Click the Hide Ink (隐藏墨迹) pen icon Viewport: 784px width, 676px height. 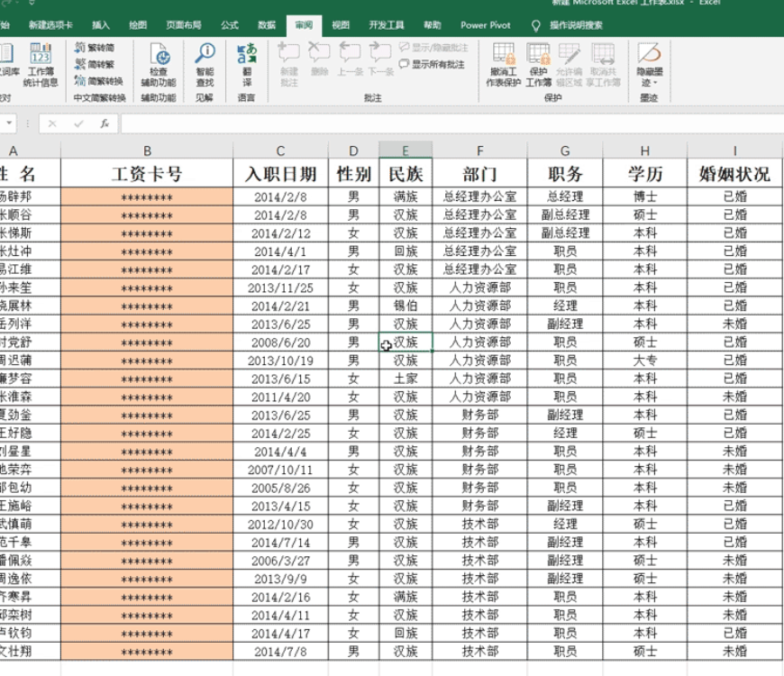pyautogui.click(x=649, y=53)
